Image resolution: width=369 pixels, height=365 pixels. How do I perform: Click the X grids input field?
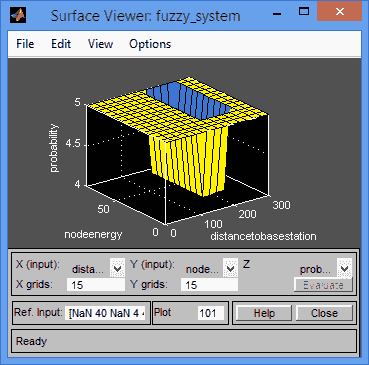[x=96, y=285]
